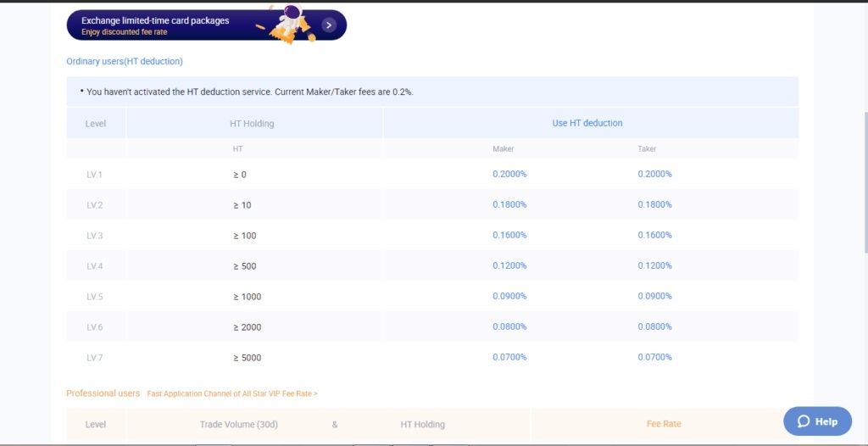The width and height of the screenshot is (868, 446).
Task: Click the LV.3 Taker fee 0.1600%
Action: 655,235
